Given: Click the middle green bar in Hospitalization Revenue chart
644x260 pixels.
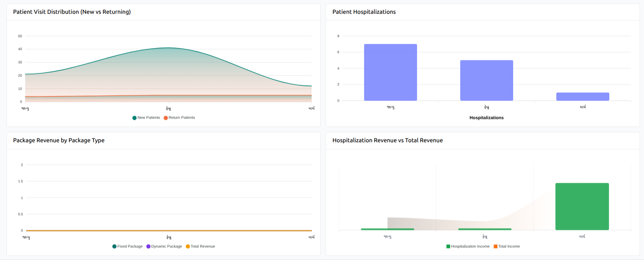Looking at the screenshot, I should [x=485, y=229].
